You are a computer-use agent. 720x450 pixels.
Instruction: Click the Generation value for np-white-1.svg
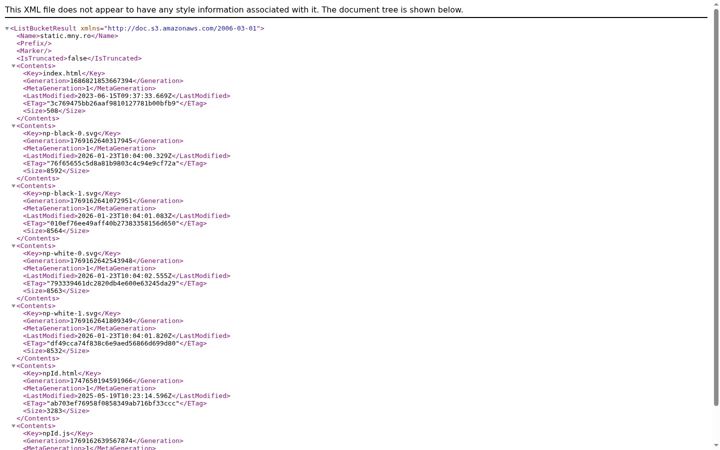pyautogui.click(x=101, y=321)
